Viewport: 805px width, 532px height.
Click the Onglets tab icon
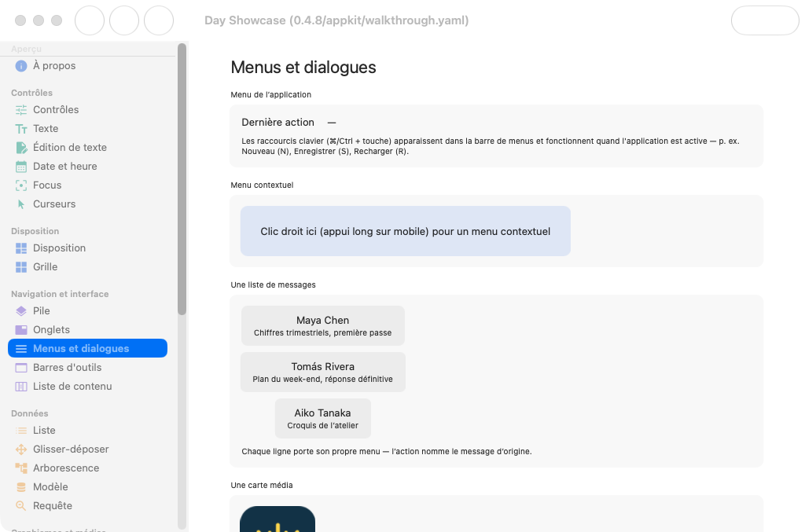point(21,330)
